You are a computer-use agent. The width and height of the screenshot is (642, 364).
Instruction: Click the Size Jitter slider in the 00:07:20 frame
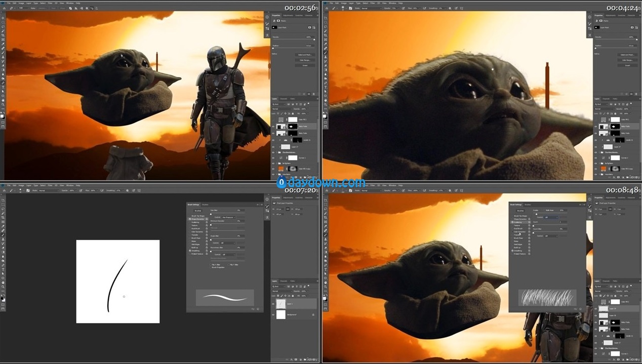[227, 213]
